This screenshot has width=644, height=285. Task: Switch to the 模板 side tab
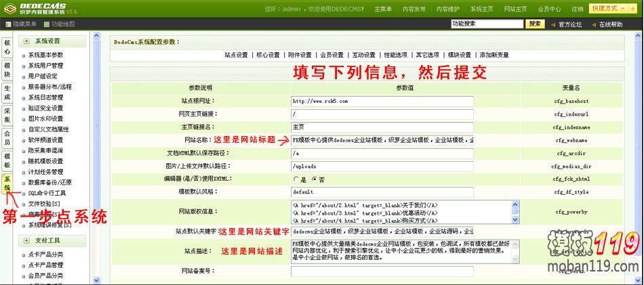pos(7,160)
